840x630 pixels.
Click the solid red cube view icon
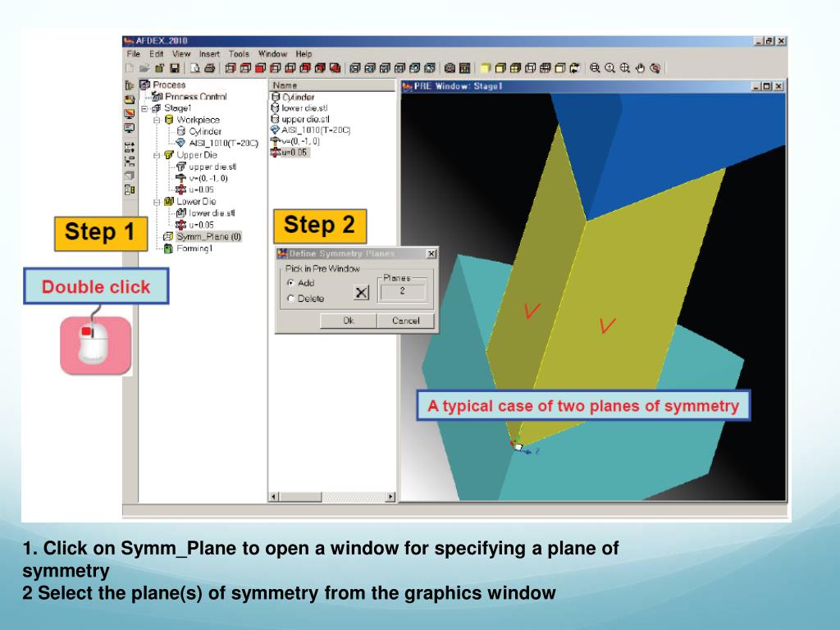tap(260, 68)
